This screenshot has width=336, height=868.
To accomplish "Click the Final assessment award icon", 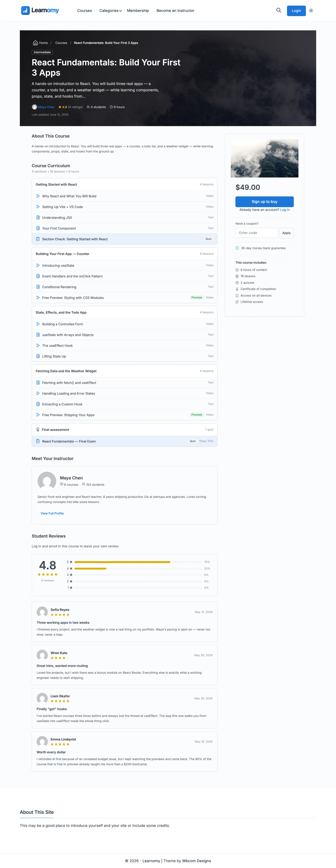I will tap(38, 430).
